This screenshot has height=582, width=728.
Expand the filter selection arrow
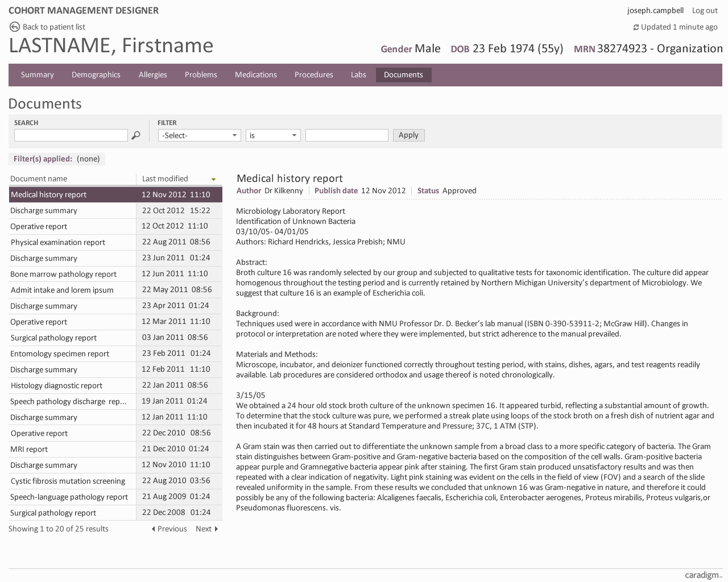click(x=233, y=135)
